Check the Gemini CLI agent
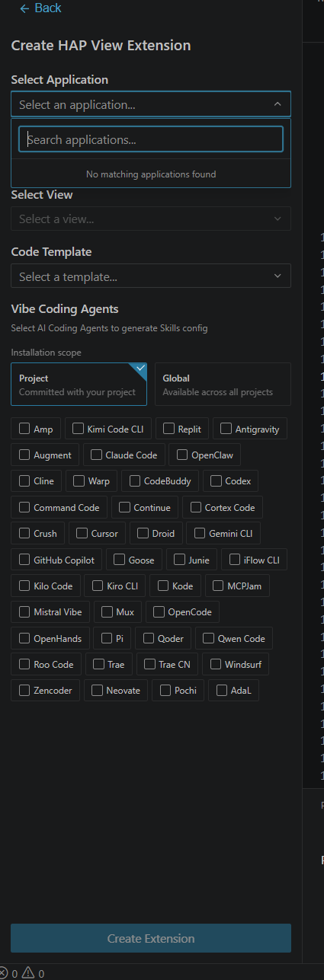Viewport: 324px width, 980px height. coord(200,533)
